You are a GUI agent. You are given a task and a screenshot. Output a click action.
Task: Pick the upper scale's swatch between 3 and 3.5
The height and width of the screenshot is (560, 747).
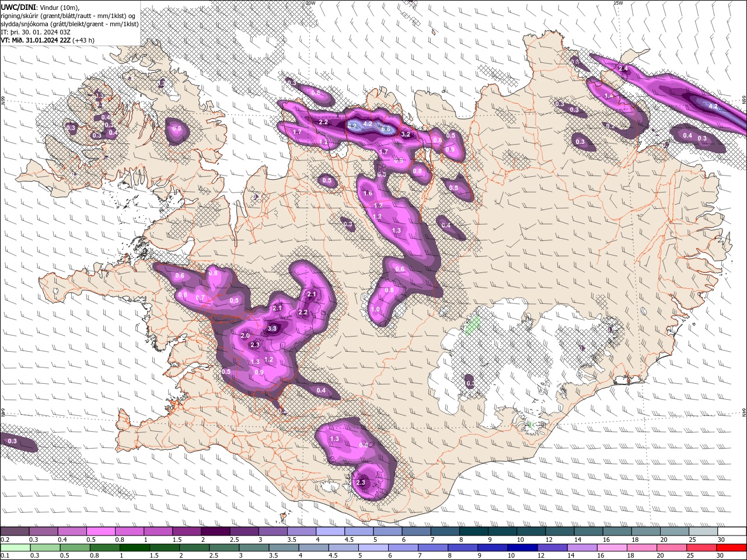[273, 531]
